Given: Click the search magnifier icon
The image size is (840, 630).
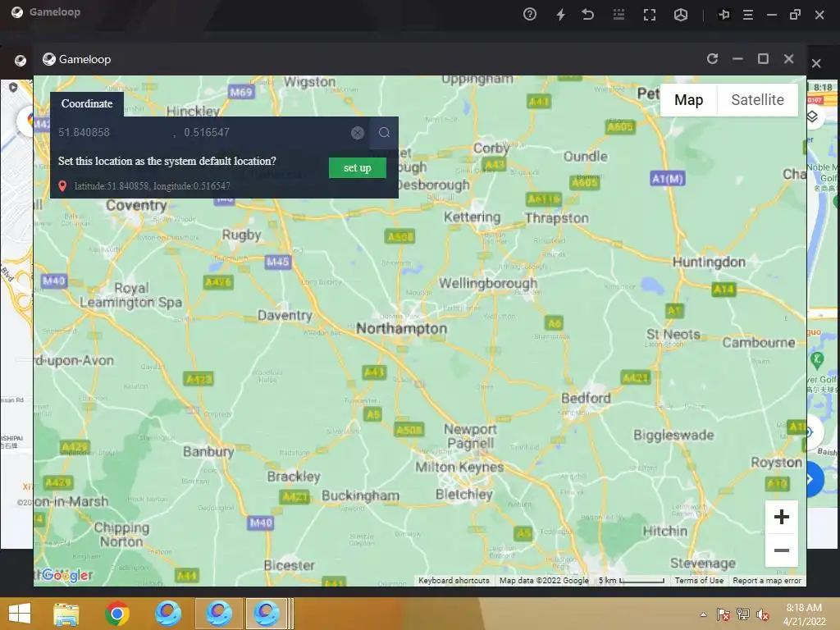Looking at the screenshot, I should coord(384,132).
